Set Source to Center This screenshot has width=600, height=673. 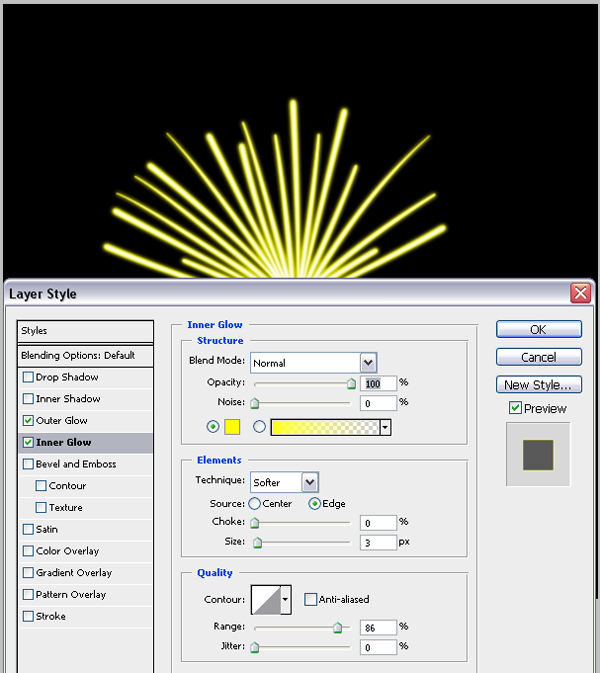255,503
